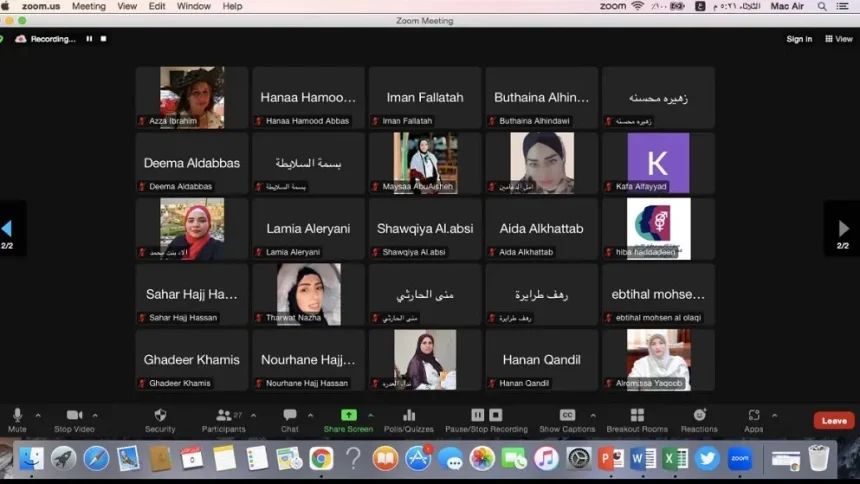Select Kafa Alfayyad's purple K tile

[658, 163]
